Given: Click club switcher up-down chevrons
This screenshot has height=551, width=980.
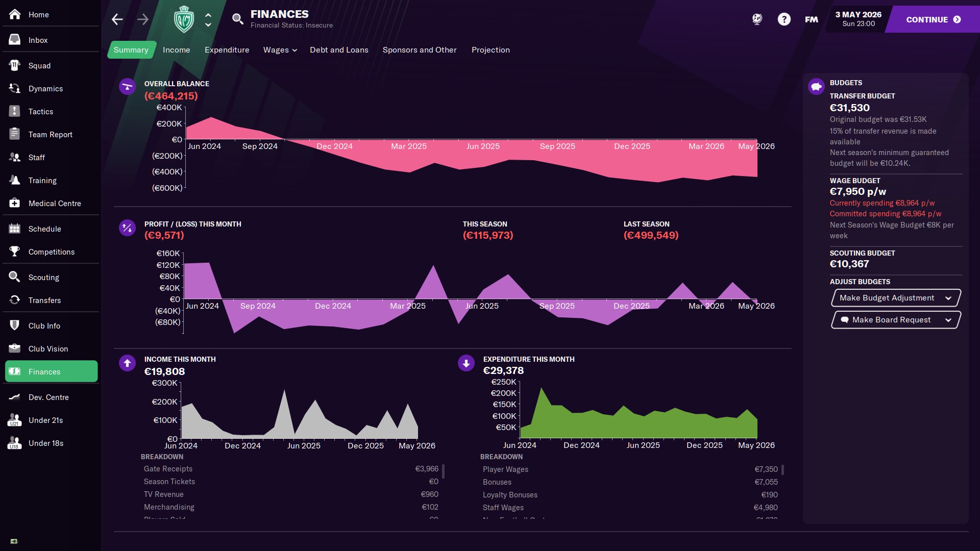Looking at the screenshot, I should [208, 19].
